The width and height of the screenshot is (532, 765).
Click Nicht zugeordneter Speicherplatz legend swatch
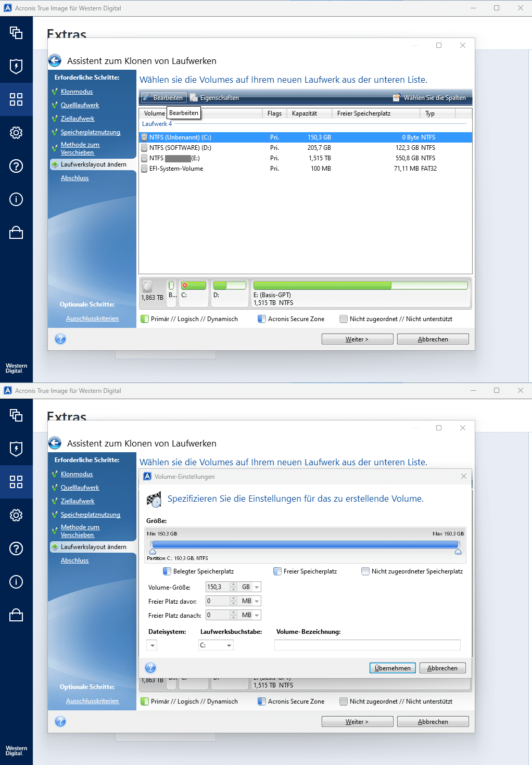[365, 571]
